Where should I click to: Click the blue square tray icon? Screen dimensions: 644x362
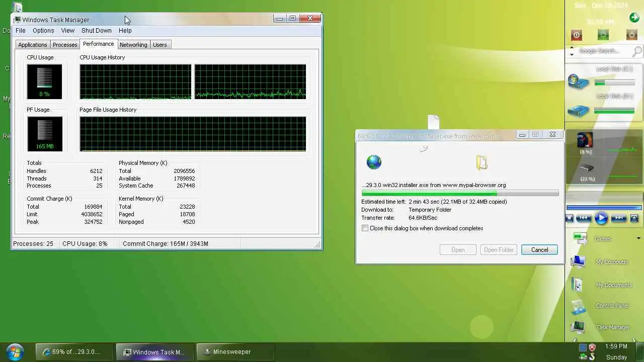coord(583,347)
